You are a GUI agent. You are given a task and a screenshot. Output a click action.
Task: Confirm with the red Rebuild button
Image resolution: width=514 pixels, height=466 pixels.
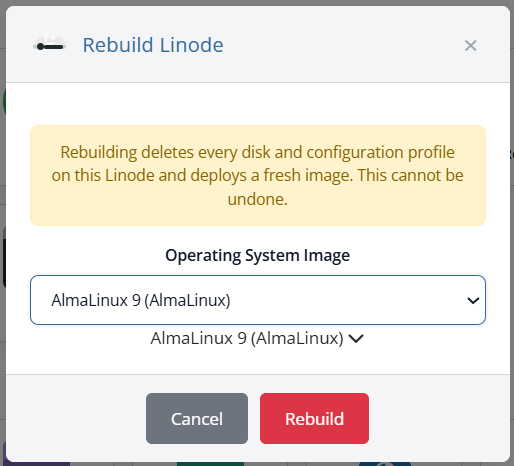coord(314,418)
